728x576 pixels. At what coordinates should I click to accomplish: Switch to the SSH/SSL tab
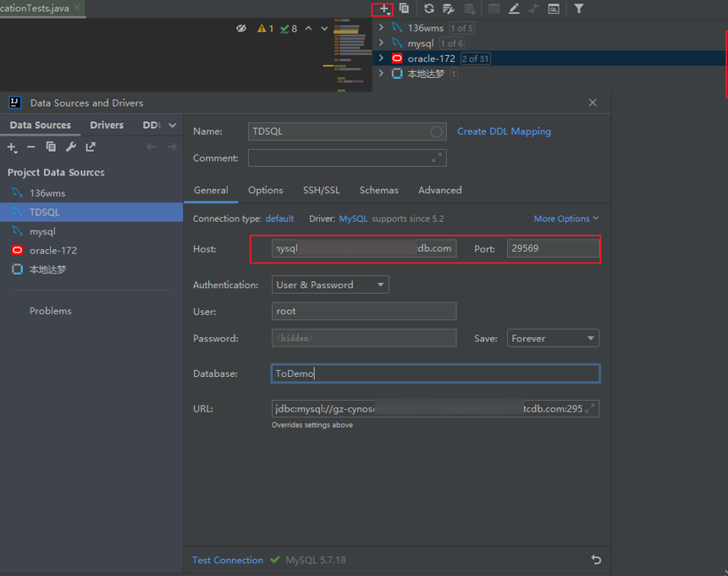point(321,191)
